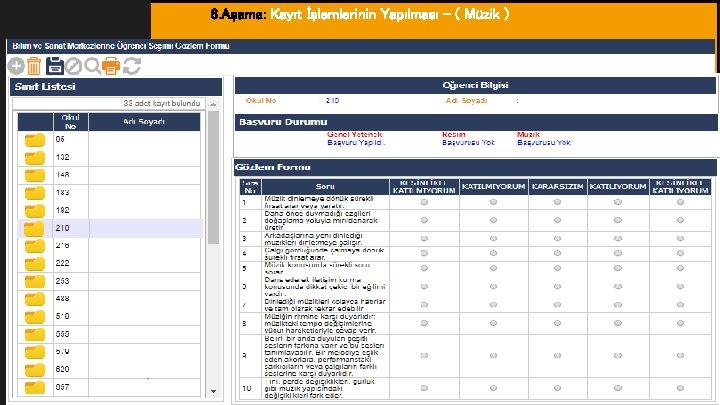Click the Müzik application status label
Viewport: 720px width, 405px height.
click(x=528, y=135)
